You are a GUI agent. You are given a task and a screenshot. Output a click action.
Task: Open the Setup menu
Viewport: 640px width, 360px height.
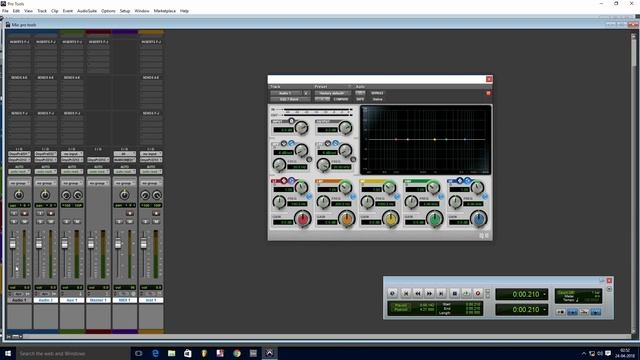(125, 11)
